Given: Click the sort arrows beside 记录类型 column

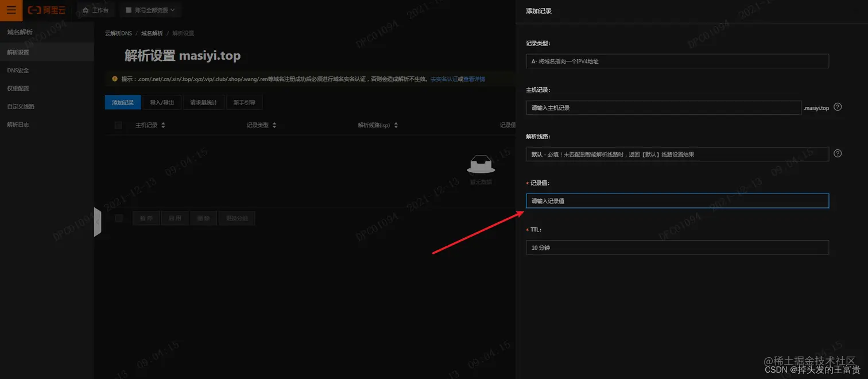Looking at the screenshot, I should tap(274, 125).
